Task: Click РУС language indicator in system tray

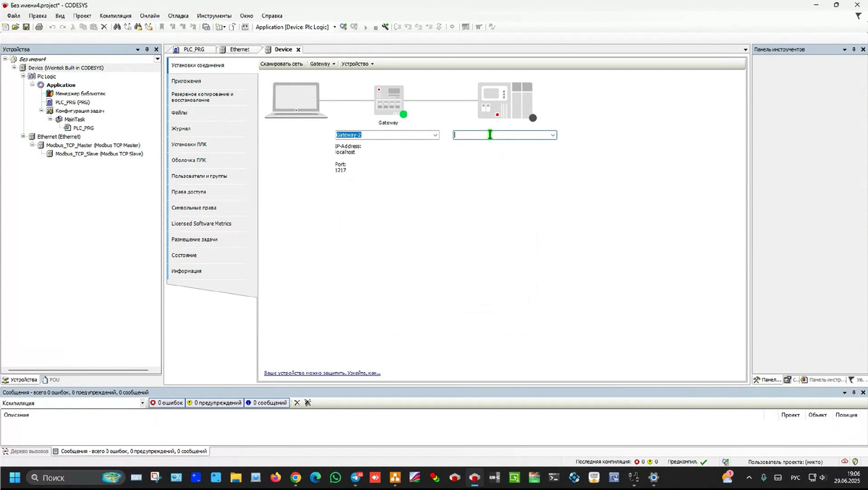Action: [x=795, y=478]
